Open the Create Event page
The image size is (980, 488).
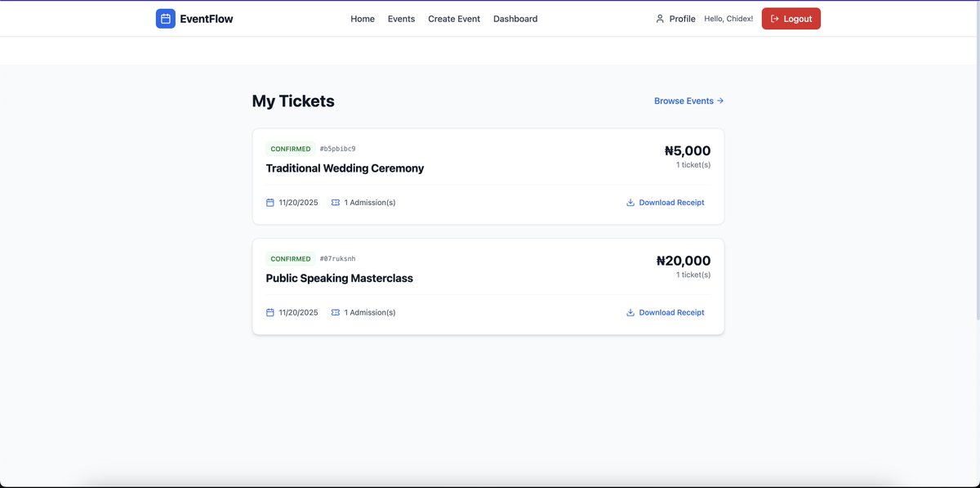point(454,19)
